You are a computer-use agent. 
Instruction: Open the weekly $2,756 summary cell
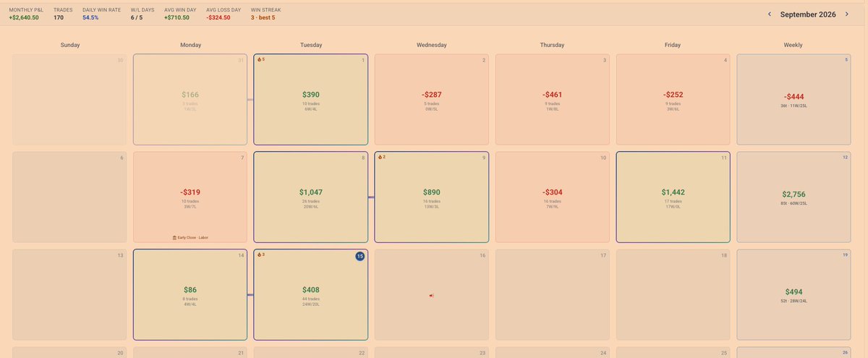coord(793,197)
